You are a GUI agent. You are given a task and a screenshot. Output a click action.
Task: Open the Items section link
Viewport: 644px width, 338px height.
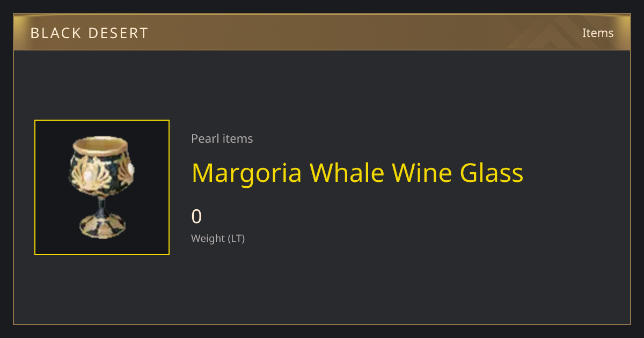[x=598, y=33]
